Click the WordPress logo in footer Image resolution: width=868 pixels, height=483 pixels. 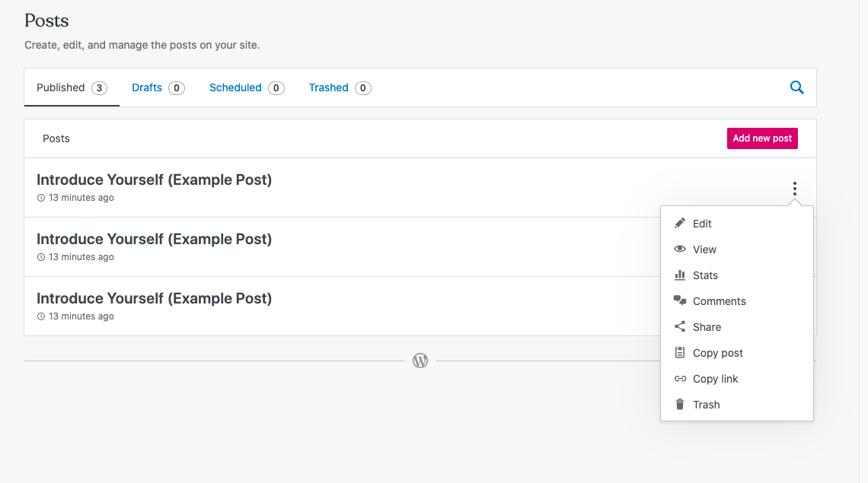click(x=420, y=361)
